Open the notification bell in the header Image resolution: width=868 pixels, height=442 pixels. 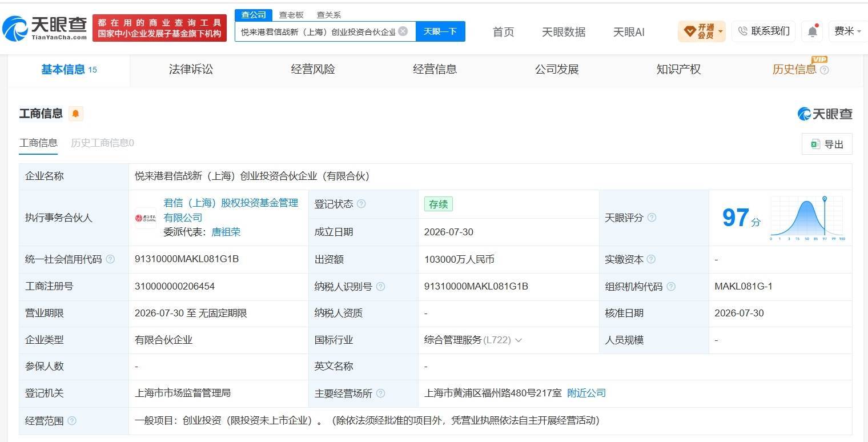point(812,31)
